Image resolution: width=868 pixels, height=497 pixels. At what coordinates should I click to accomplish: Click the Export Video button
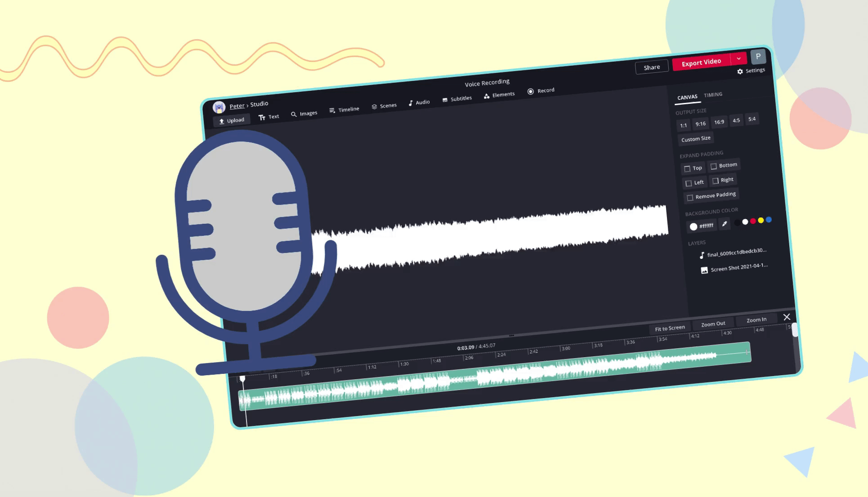[x=702, y=62]
